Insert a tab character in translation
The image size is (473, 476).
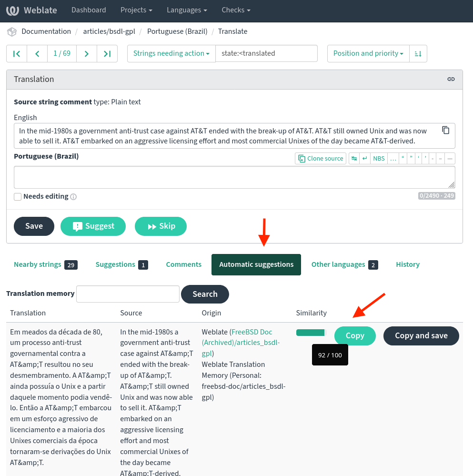pos(354,159)
